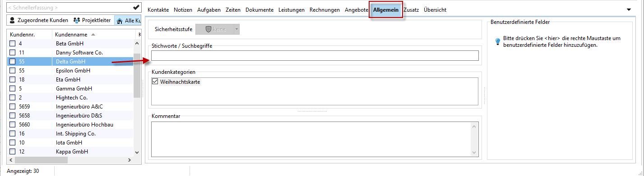Click the Weihnachtskarte category label
Viewport: 644px width, 176px height.
pos(180,82)
